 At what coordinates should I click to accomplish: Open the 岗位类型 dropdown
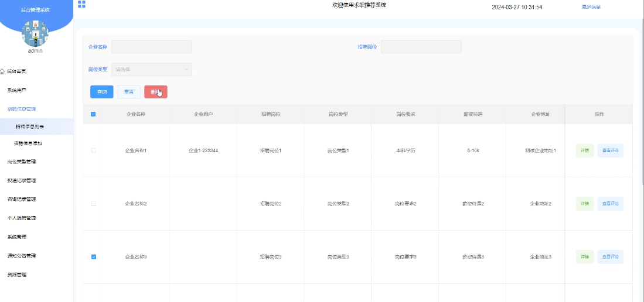point(152,69)
